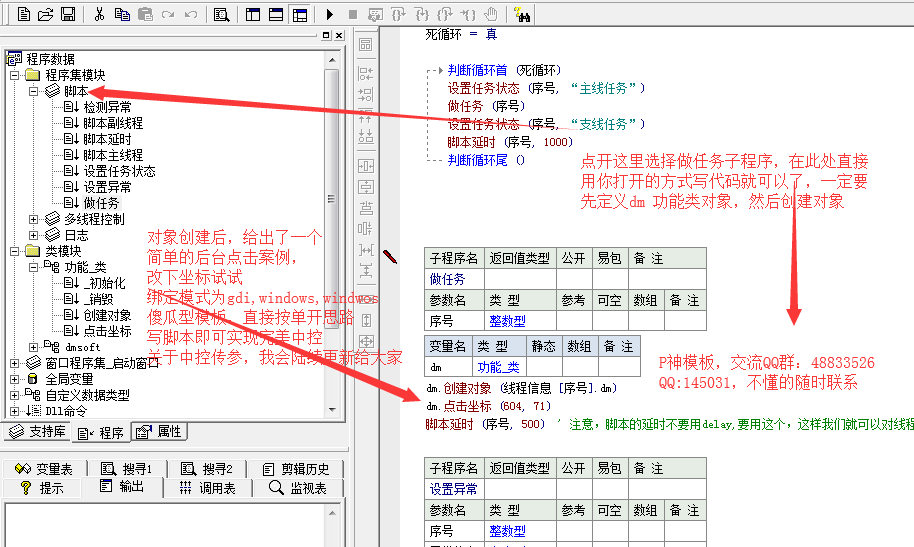Image resolution: width=914 pixels, height=547 pixels.
Task: Click the equal-width spacing icon in vertical toolbar
Action: 365,250
